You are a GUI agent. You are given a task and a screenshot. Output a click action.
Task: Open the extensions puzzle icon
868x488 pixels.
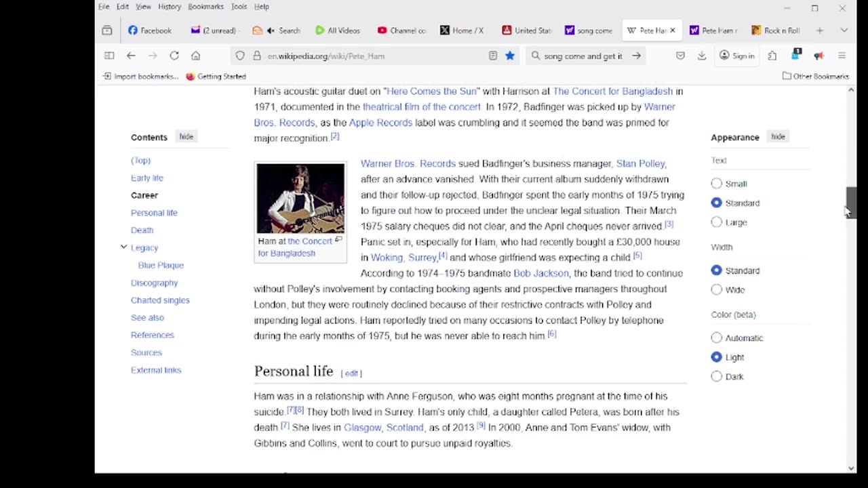click(772, 56)
